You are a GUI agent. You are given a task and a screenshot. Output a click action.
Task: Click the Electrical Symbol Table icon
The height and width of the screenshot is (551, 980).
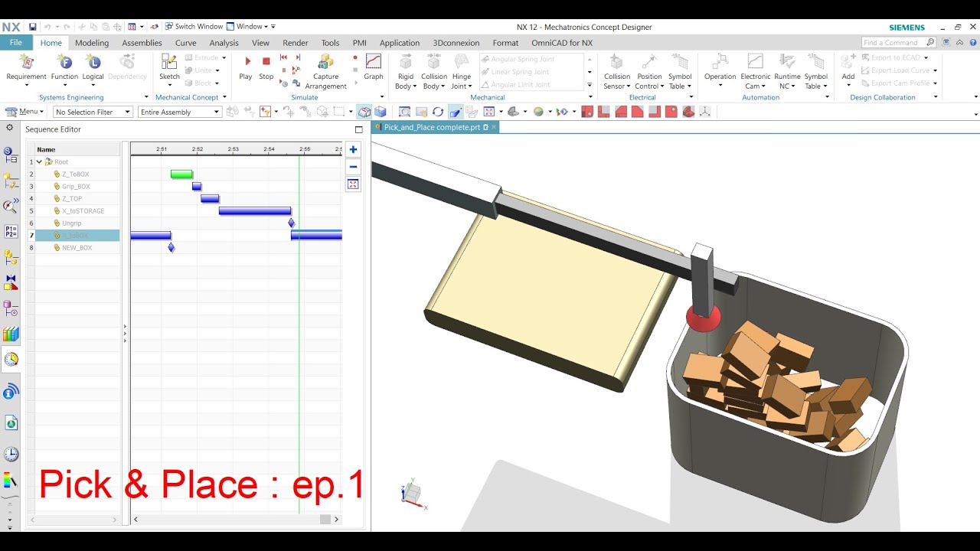pos(680,62)
